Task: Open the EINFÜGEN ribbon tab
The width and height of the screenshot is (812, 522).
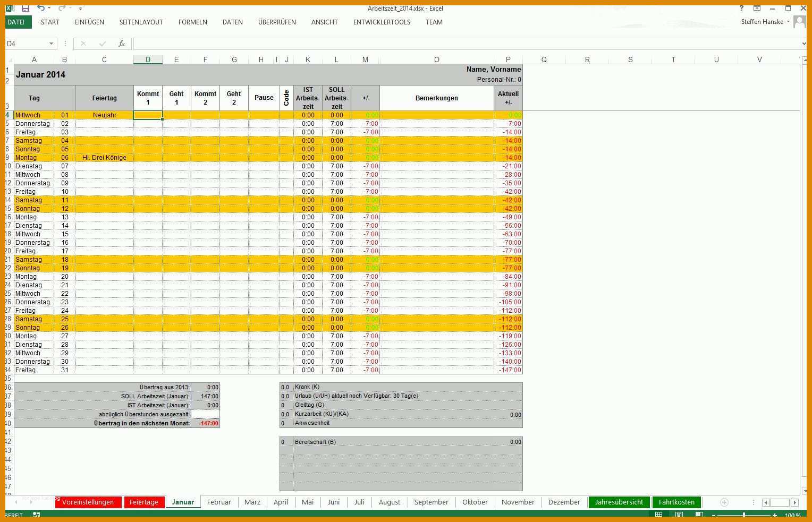Action: [x=89, y=22]
